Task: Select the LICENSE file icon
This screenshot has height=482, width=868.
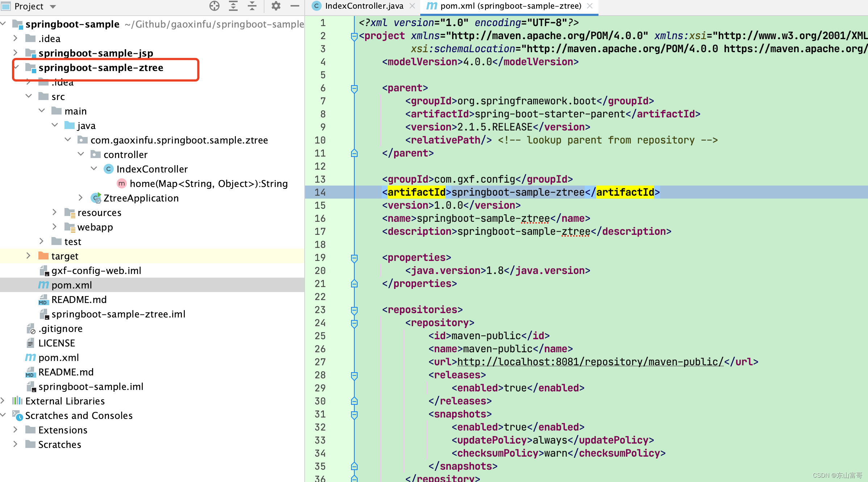Action: tap(30, 343)
